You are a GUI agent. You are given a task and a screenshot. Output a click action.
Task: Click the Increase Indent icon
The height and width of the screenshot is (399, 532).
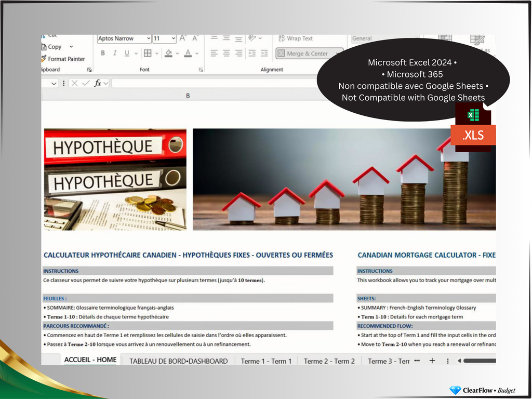[264, 54]
